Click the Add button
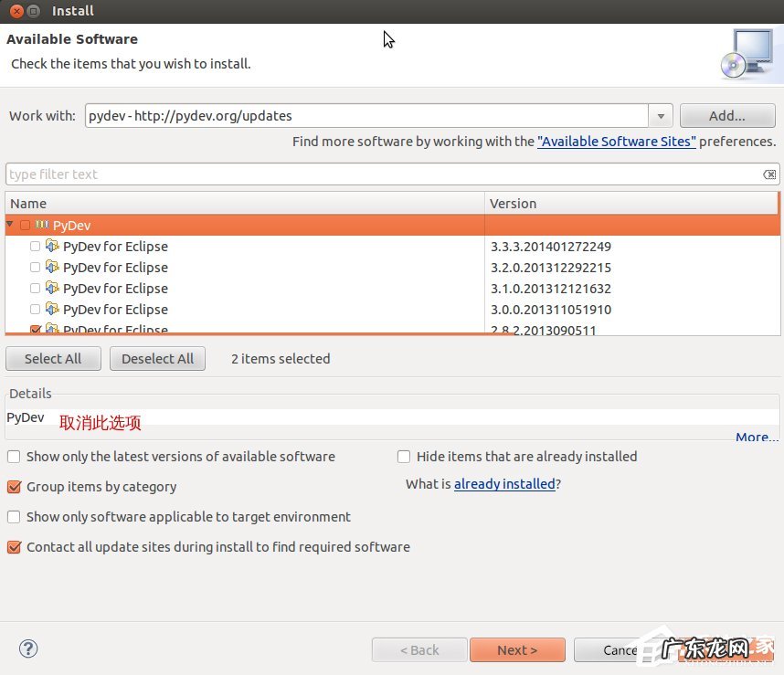Image resolution: width=784 pixels, height=675 pixels. click(x=726, y=115)
